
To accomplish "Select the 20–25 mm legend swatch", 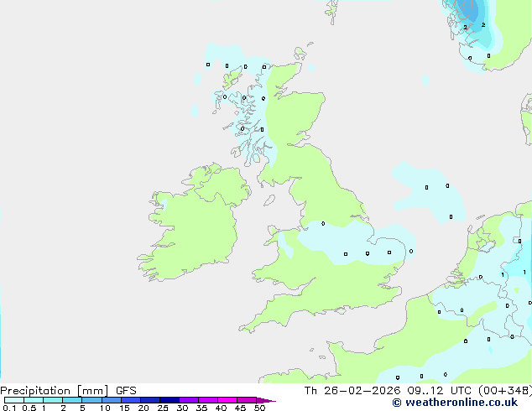I will pos(150,400).
